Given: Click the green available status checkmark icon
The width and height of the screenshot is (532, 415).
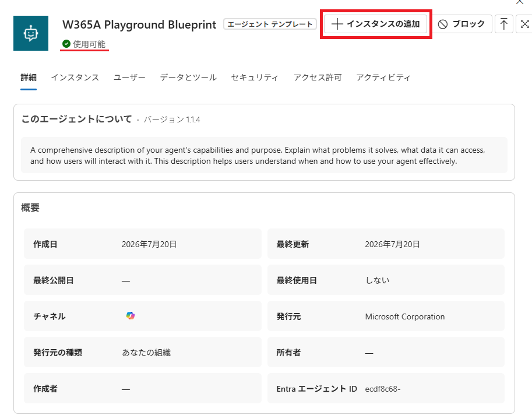Looking at the screenshot, I should click(66, 44).
